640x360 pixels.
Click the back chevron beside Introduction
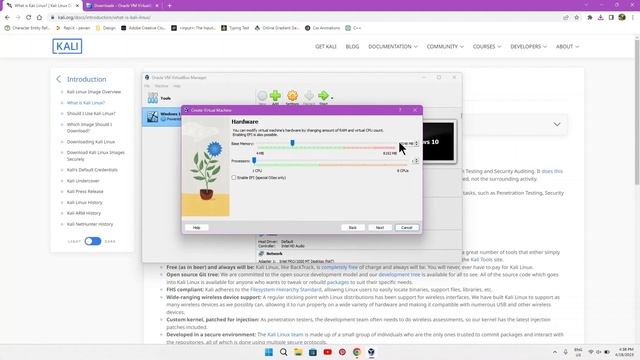[x=58, y=79]
